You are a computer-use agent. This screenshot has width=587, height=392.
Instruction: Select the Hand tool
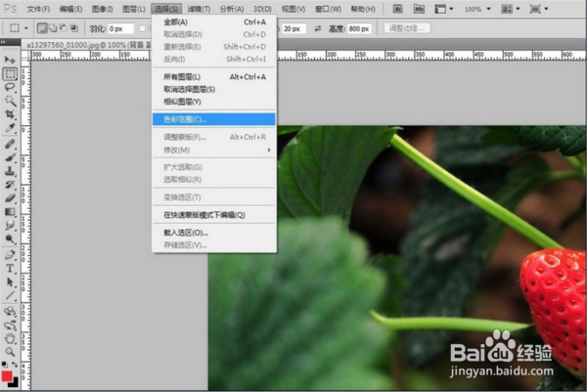click(10, 339)
